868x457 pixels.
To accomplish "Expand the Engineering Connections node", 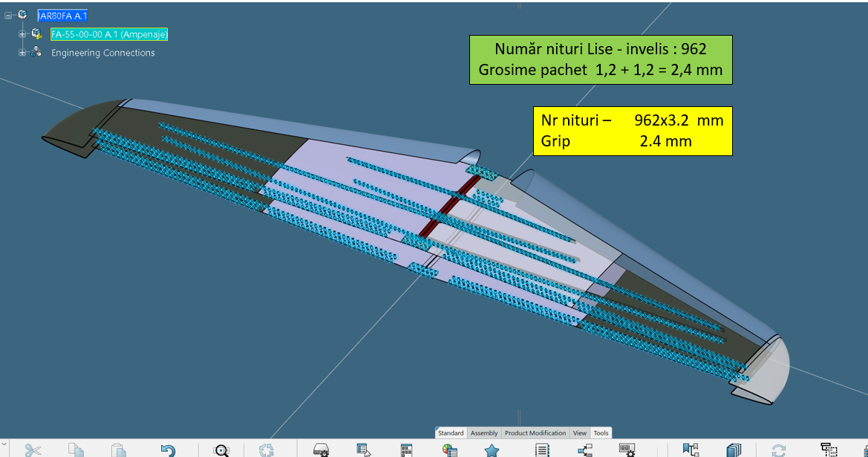I will tap(22, 53).
